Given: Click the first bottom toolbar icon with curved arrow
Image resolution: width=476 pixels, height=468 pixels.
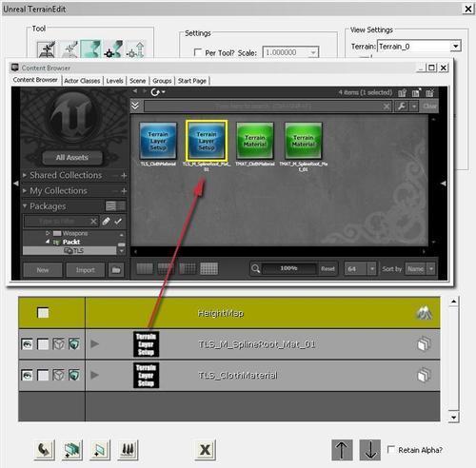Looking at the screenshot, I should pos(45,450).
